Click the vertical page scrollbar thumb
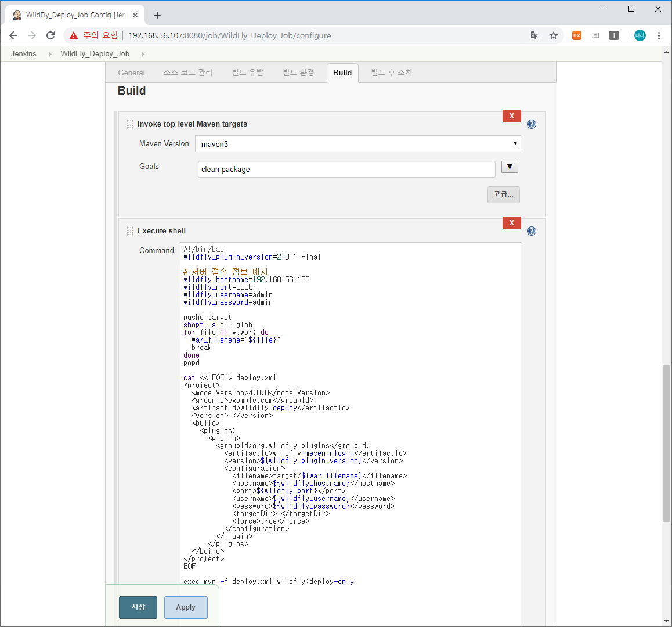Viewport: 672px width, 627px height. coord(666,443)
